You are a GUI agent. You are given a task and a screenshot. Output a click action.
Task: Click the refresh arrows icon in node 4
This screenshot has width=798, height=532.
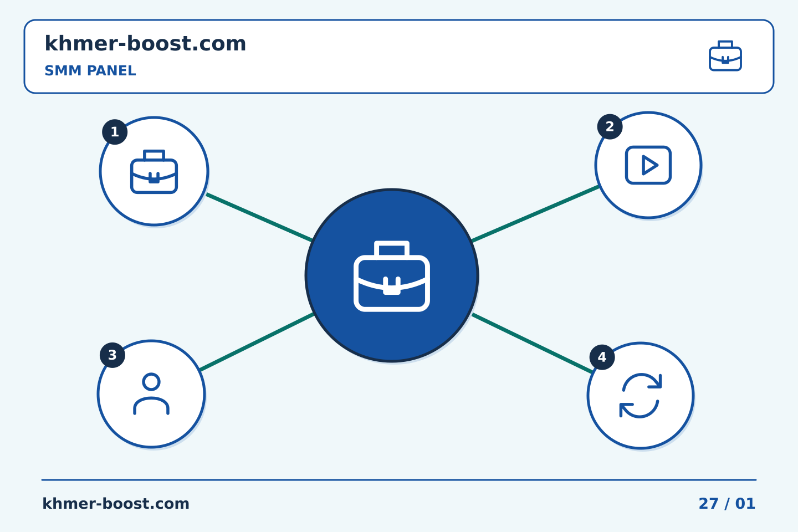641,396
